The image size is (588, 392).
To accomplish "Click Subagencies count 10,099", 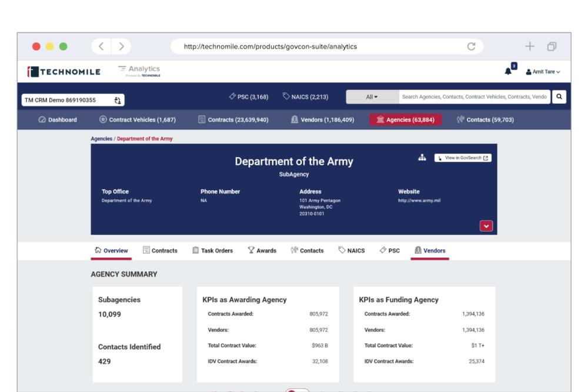I will coord(109,314).
